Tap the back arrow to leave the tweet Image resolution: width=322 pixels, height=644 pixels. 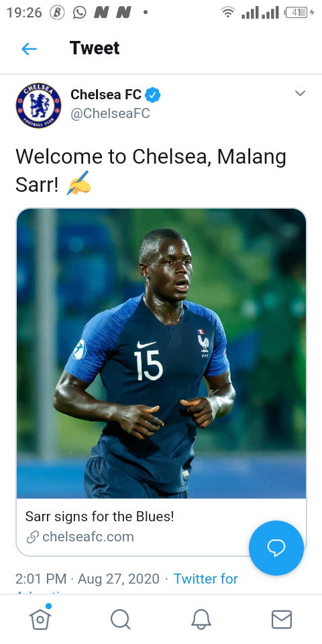[29, 49]
